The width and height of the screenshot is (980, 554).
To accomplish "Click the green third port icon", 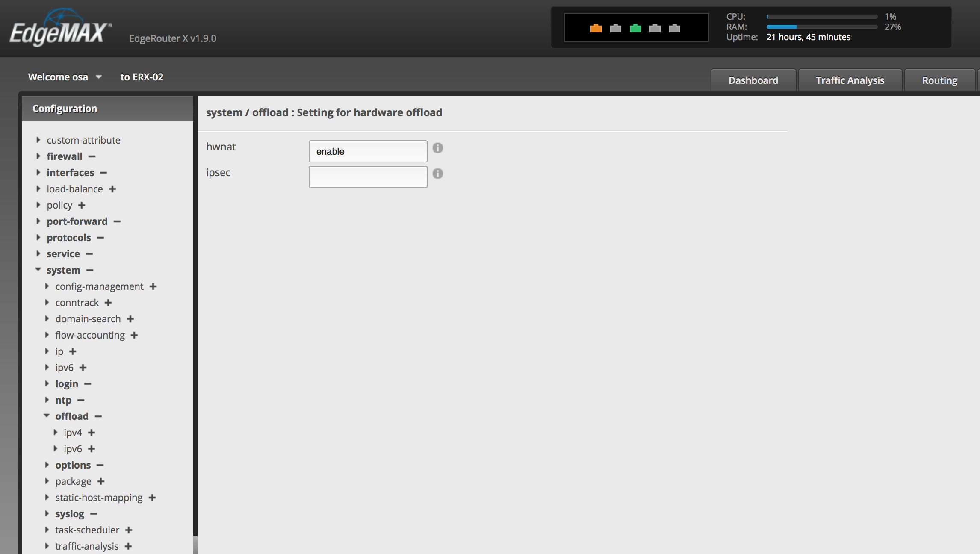I will (635, 28).
